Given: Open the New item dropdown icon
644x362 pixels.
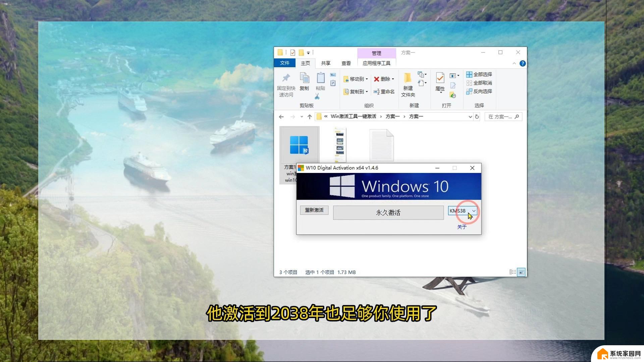Looking at the screenshot, I should (422, 74).
